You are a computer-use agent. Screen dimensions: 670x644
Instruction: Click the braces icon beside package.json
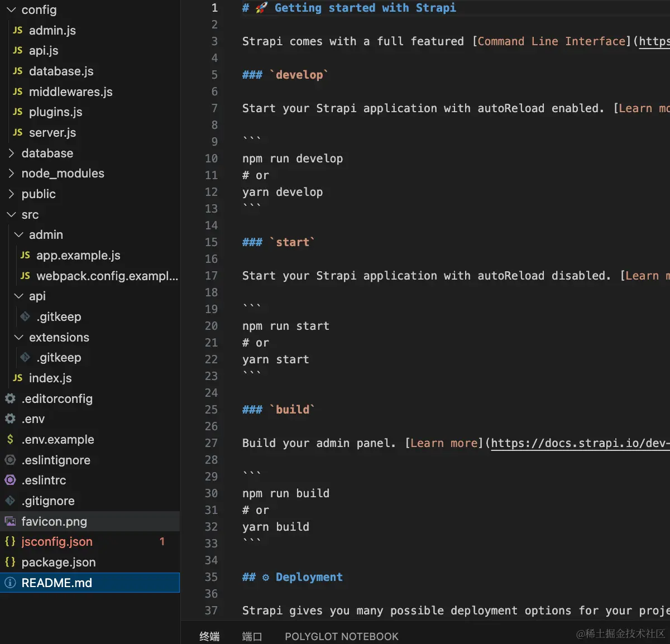pyautogui.click(x=10, y=563)
